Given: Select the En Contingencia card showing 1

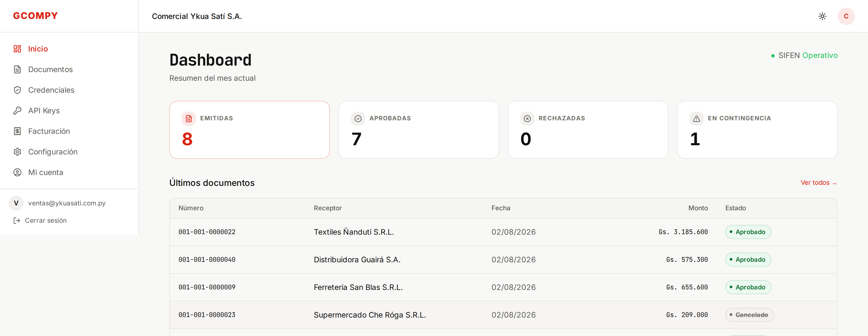Looking at the screenshot, I should [x=757, y=130].
